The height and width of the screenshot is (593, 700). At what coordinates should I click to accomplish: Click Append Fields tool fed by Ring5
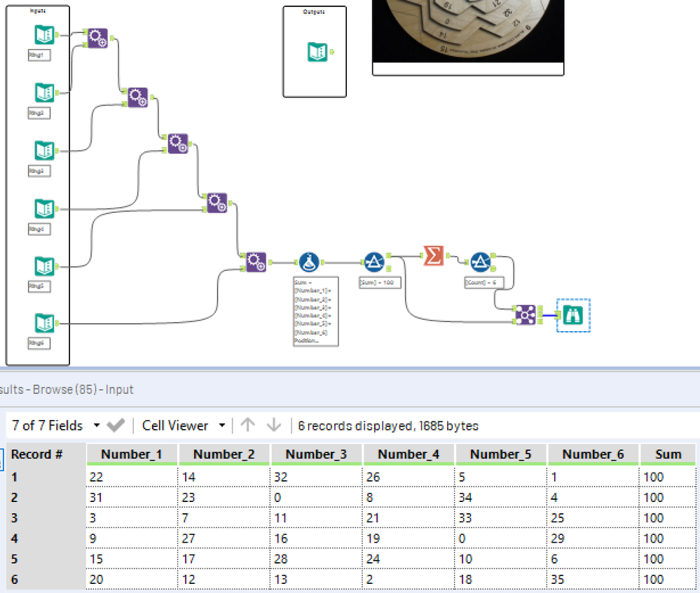[x=217, y=203]
